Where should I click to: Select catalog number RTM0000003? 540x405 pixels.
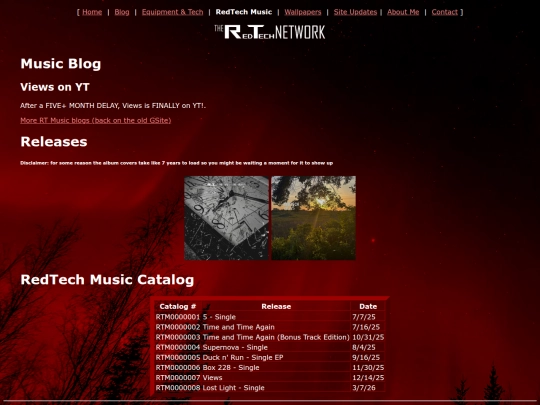click(178, 337)
